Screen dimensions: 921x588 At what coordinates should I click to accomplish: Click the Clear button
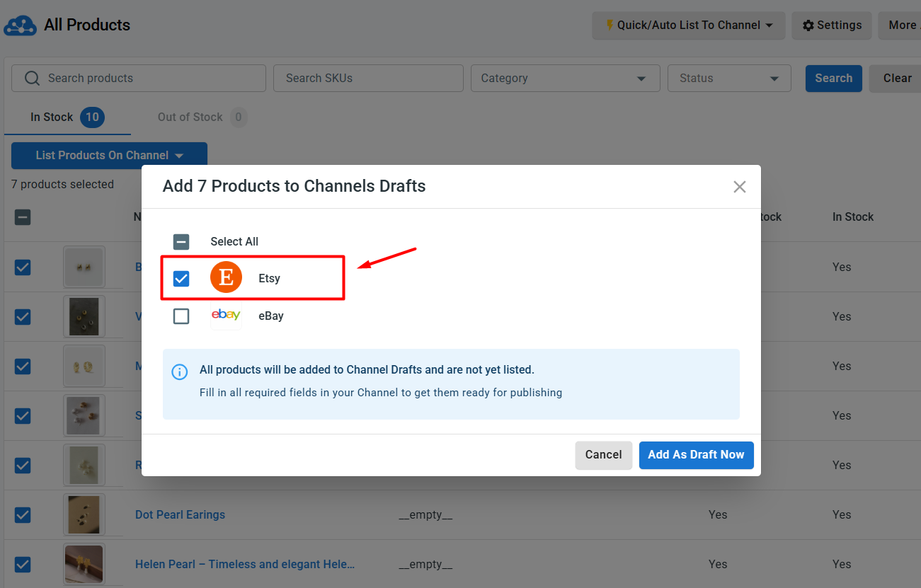[x=897, y=79]
